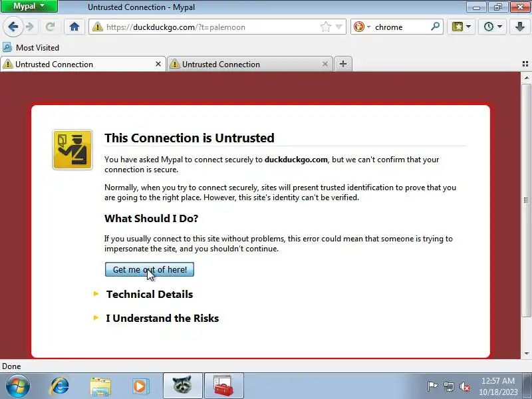The image size is (532, 399).
Task: Click the Done status bar text
Action: (x=11, y=366)
